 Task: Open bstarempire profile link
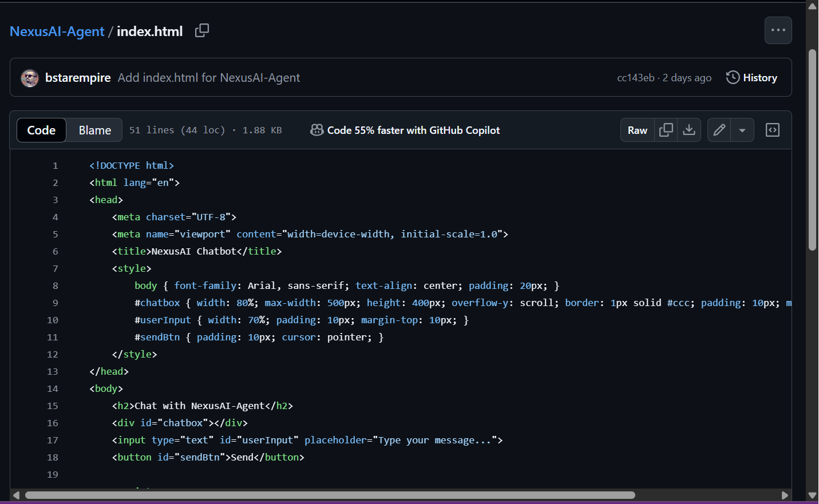[78, 78]
